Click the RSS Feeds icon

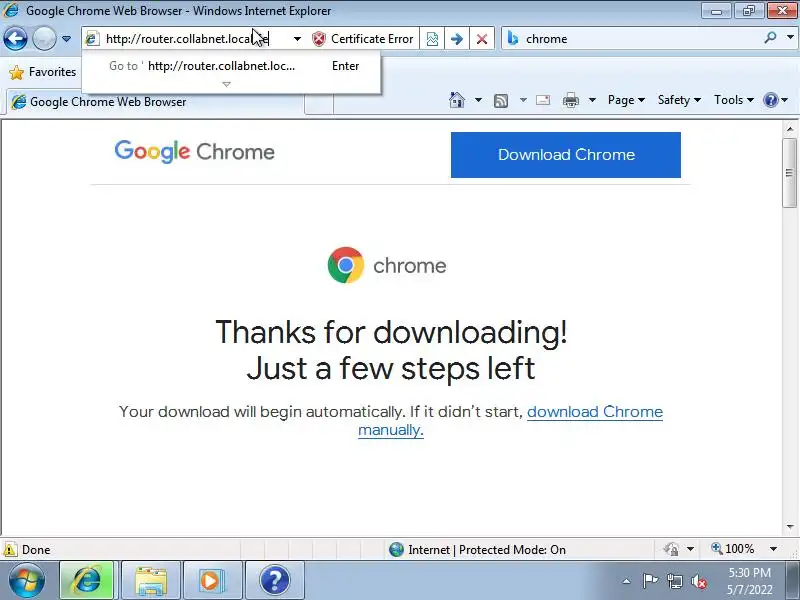501,101
